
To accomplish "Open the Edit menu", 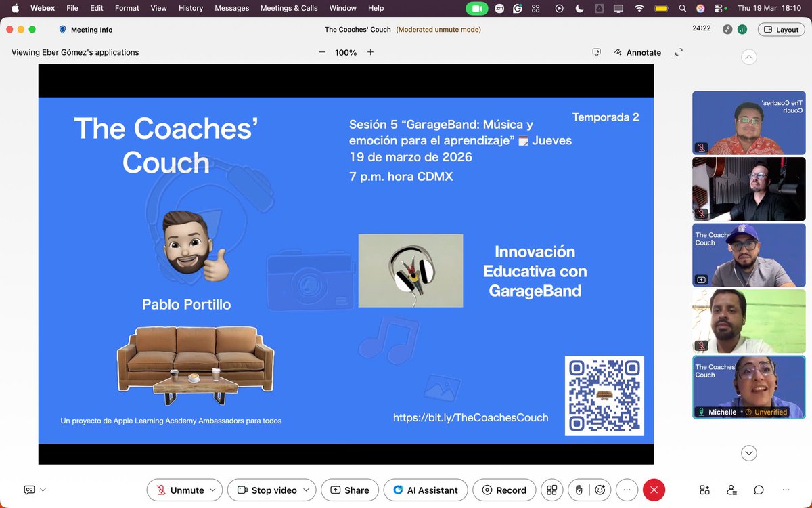I will (97, 8).
